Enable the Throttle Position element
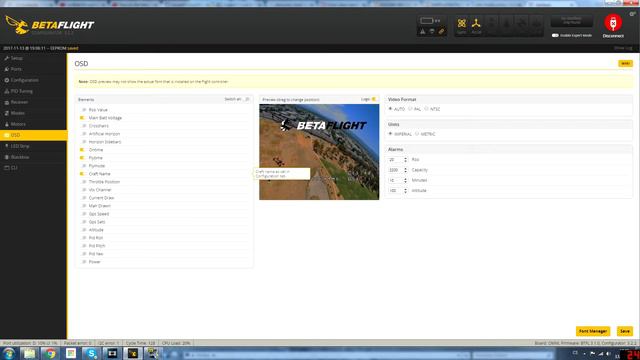 click(x=83, y=182)
